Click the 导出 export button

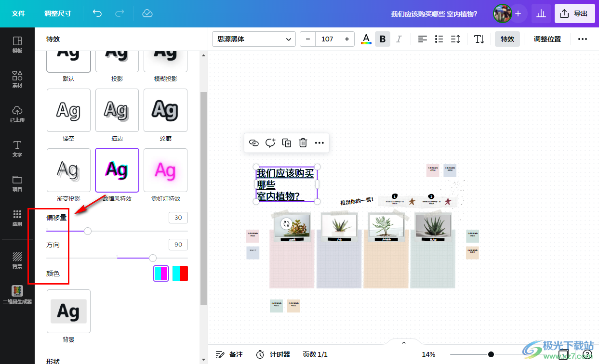tap(575, 13)
